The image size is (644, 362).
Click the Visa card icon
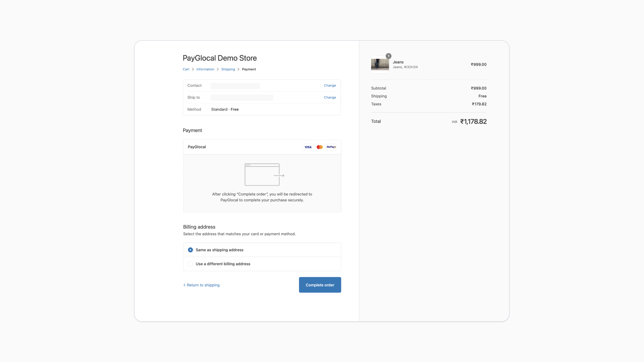(x=308, y=147)
